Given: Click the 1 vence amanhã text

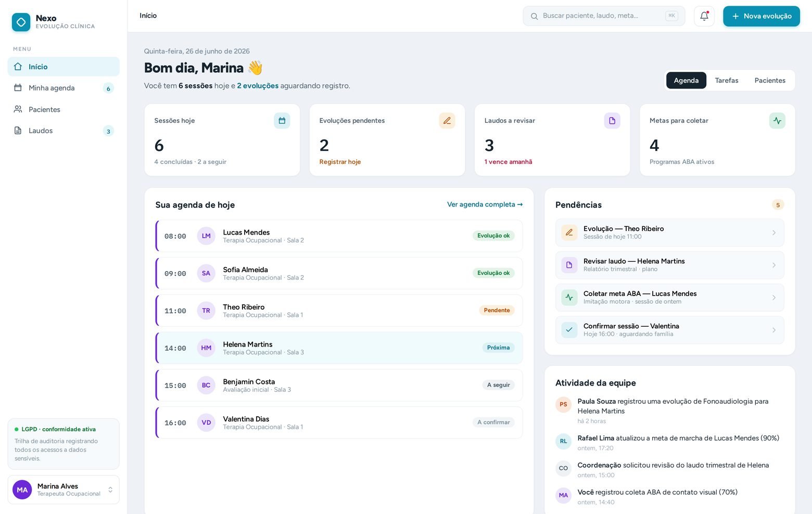Looking at the screenshot, I should (x=508, y=162).
